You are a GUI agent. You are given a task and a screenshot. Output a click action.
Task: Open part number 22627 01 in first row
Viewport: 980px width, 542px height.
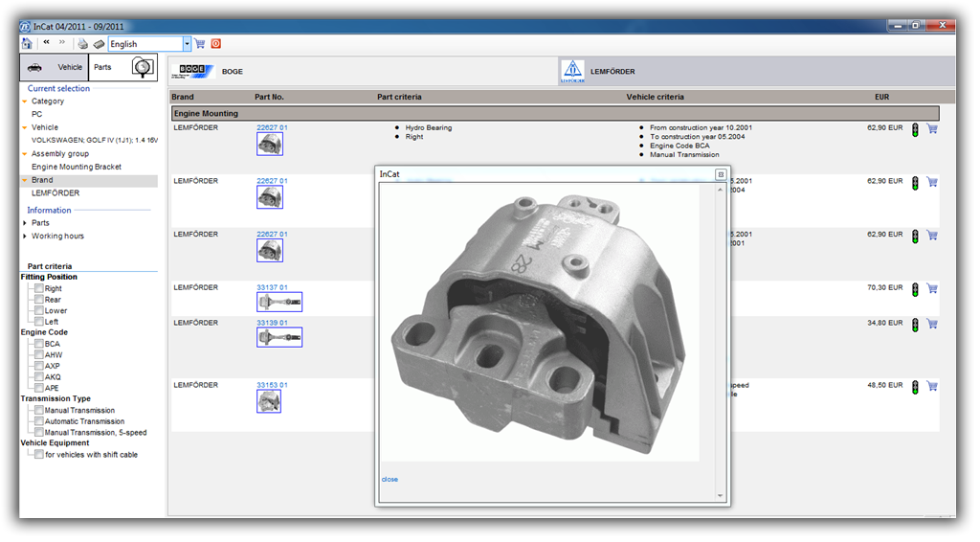click(x=272, y=127)
